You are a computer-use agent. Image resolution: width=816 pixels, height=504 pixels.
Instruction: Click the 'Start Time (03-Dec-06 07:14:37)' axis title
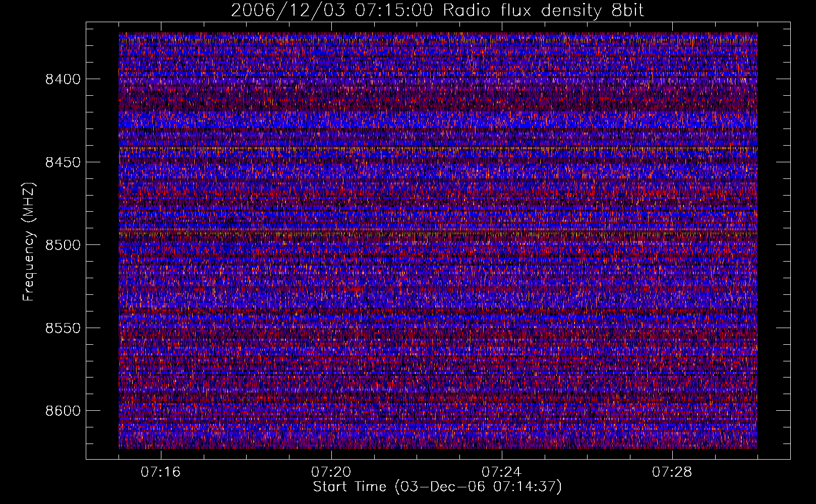pos(437,487)
